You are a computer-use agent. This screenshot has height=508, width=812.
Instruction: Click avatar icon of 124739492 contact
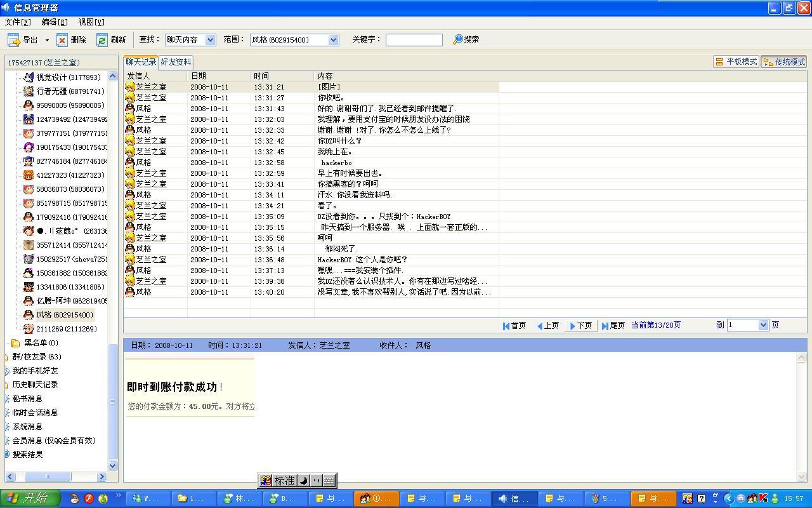[28, 119]
